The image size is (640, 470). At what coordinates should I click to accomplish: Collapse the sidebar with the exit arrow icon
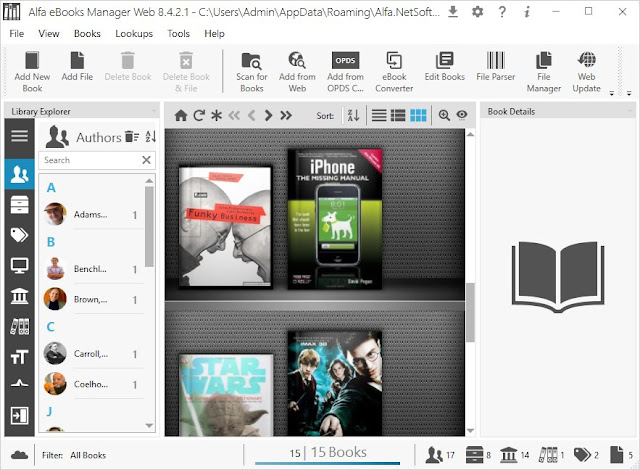(x=20, y=416)
